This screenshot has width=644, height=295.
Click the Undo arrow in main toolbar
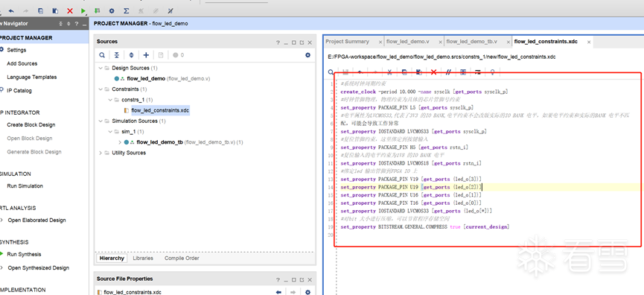click(11, 11)
